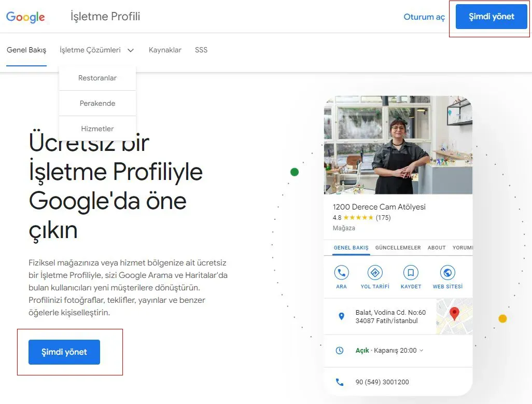Viewport: 532px width, 404px height.
Task: Switch to the YORUM tab at card edge
Action: coord(463,247)
